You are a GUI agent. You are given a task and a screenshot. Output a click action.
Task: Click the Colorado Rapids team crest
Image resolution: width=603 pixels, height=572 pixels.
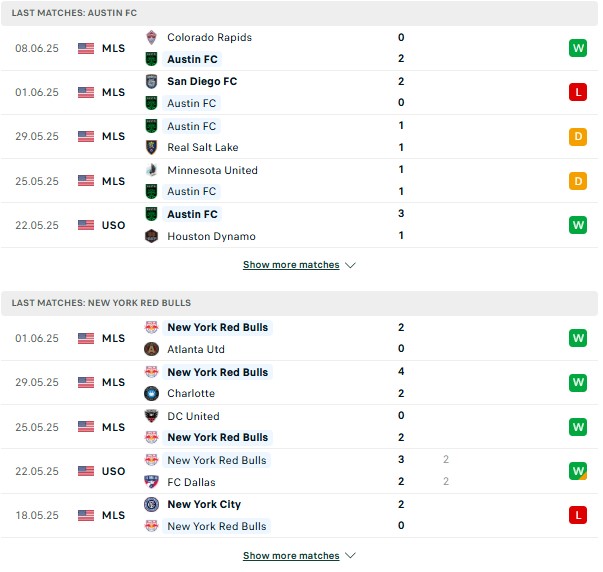(152, 37)
